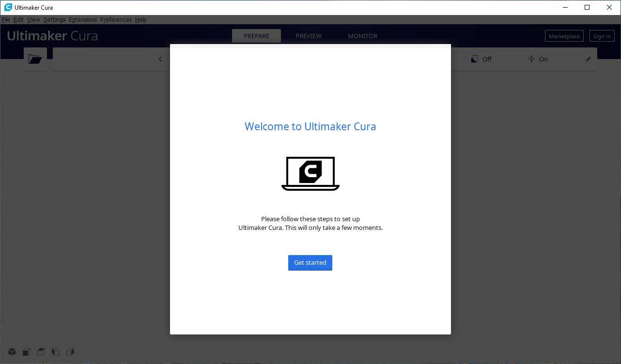621x364 pixels.
Task: Open the Preferences menu
Action: pos(116,20)
